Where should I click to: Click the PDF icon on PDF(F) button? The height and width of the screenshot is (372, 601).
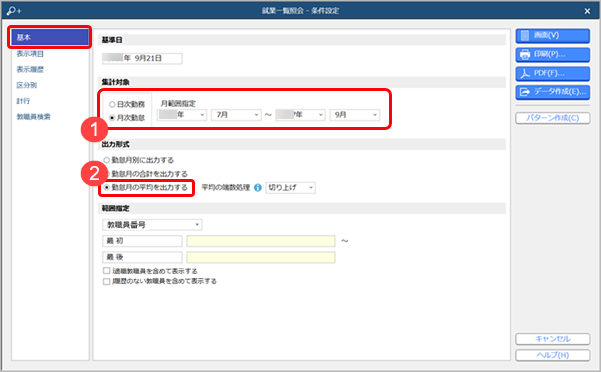[525, 73]
